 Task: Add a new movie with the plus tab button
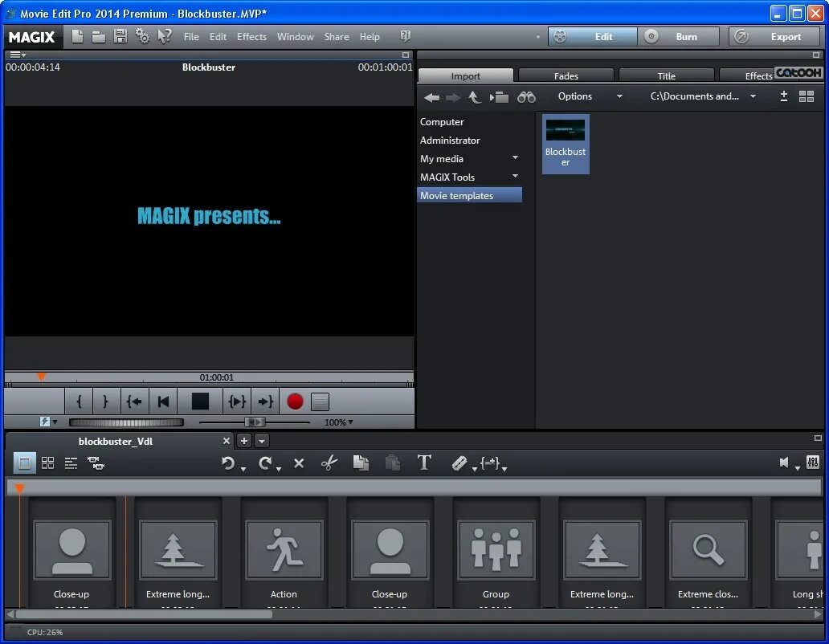(x=244, y=441)
